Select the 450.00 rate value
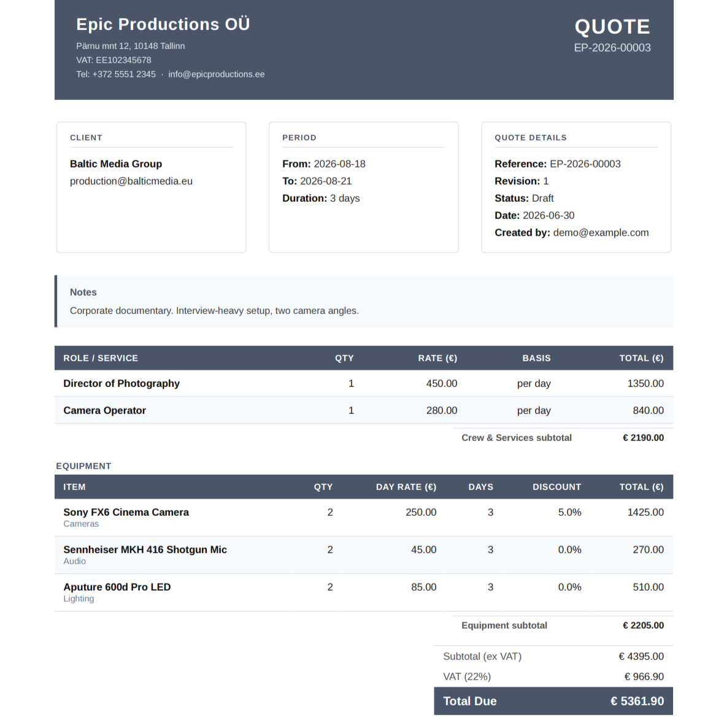Image resolution: width=724 pixels, height=728 pixels. point(442,383)
